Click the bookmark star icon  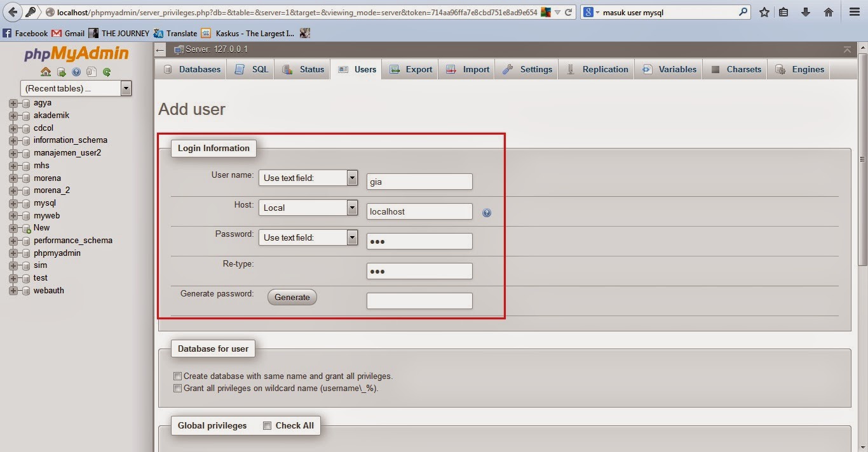click(x=764, y=12)
